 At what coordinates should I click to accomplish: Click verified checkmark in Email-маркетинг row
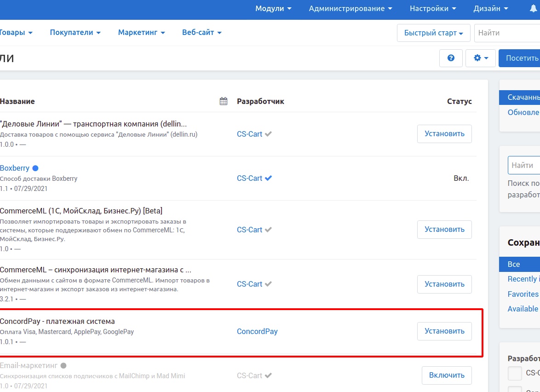268,375
